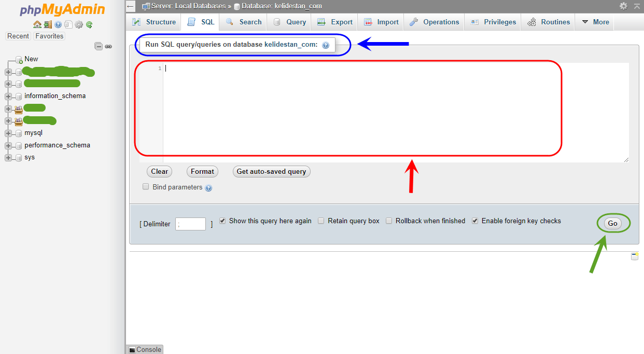
Task: Switch to the Export tab
Action: (x=335, y=22)
